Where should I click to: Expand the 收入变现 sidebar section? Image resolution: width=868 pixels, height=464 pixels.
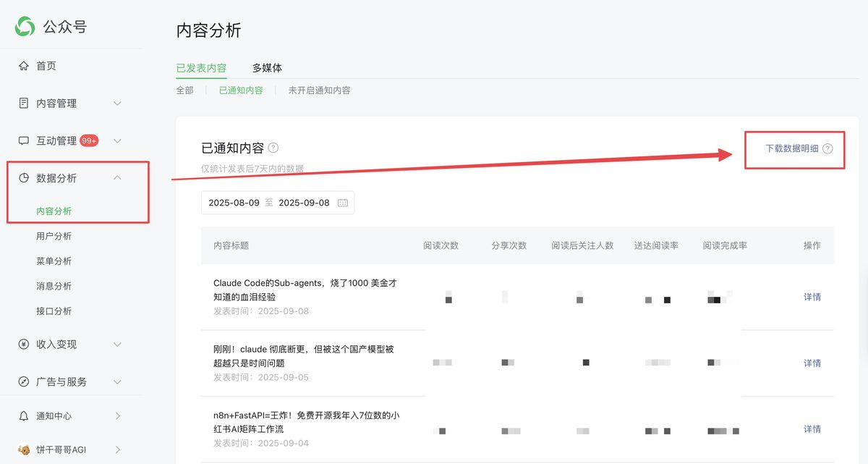(117, 345)
